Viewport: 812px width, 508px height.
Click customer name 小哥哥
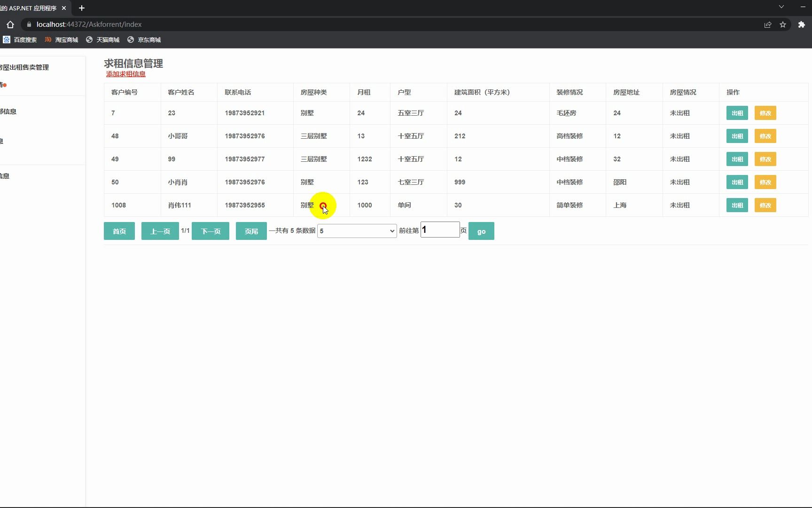click(x=178, y=136)
